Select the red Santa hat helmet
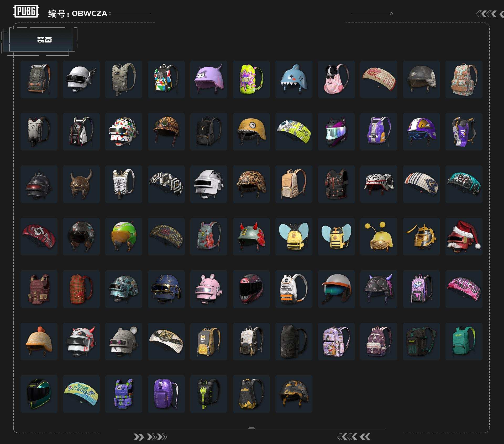 point(464,237)
